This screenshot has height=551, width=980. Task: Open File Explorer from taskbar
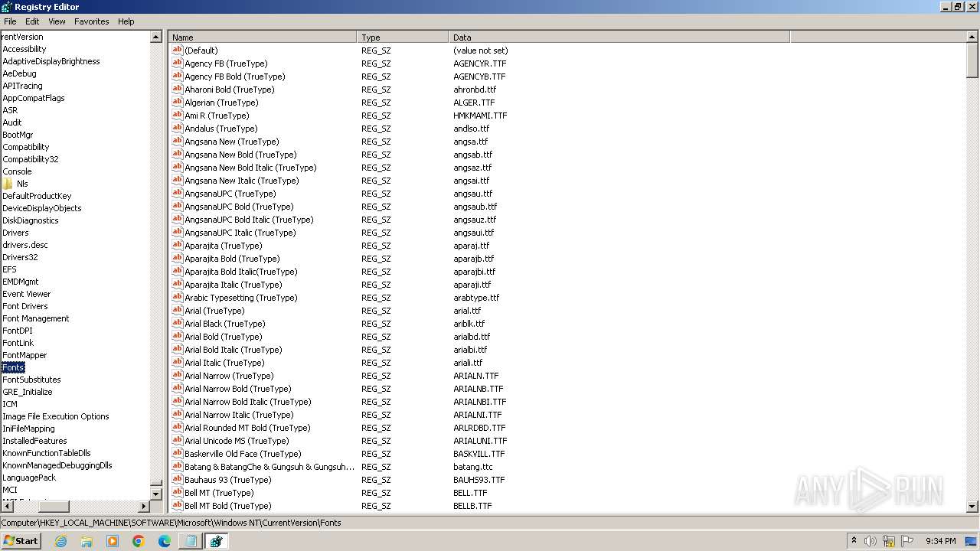(87, 541)
